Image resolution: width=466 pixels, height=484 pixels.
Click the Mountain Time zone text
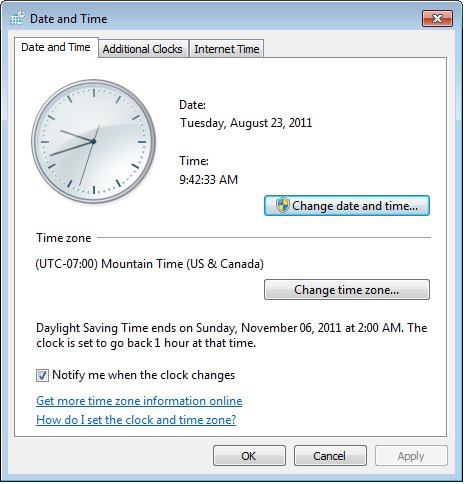click(x=150, y=265)
